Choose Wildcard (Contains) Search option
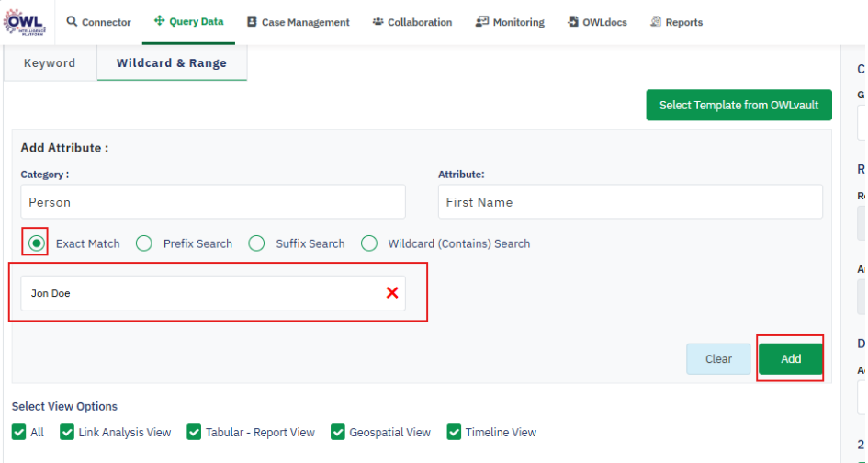Viewport: 868px width, 463px height. coord(369,243)
